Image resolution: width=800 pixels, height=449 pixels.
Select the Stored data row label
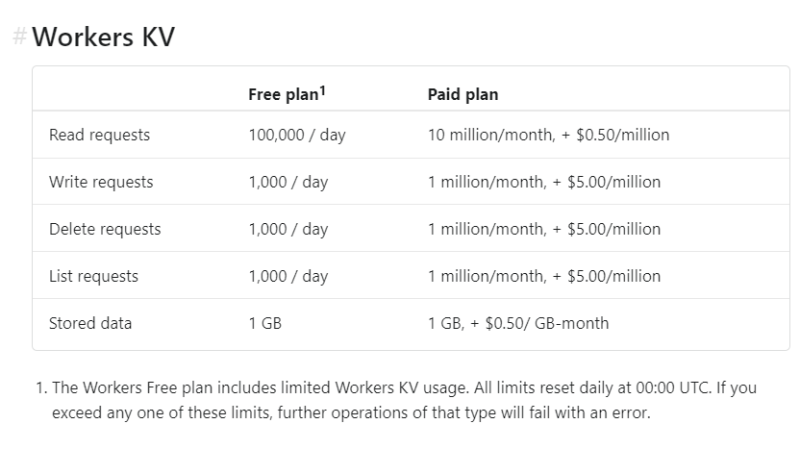[90, 323]
